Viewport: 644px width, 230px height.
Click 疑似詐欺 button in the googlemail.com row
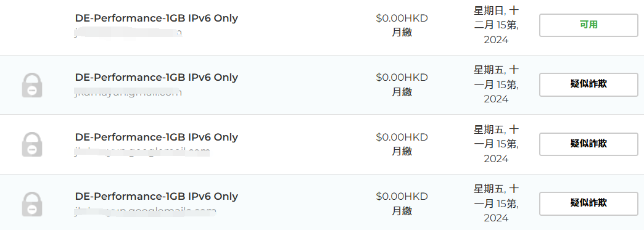[588, 144]
